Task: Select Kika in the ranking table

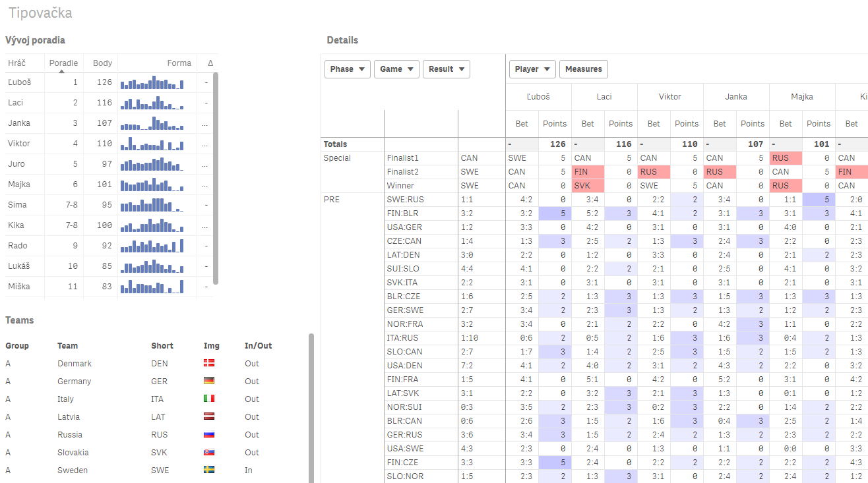Action: click(x=16, y=225)
